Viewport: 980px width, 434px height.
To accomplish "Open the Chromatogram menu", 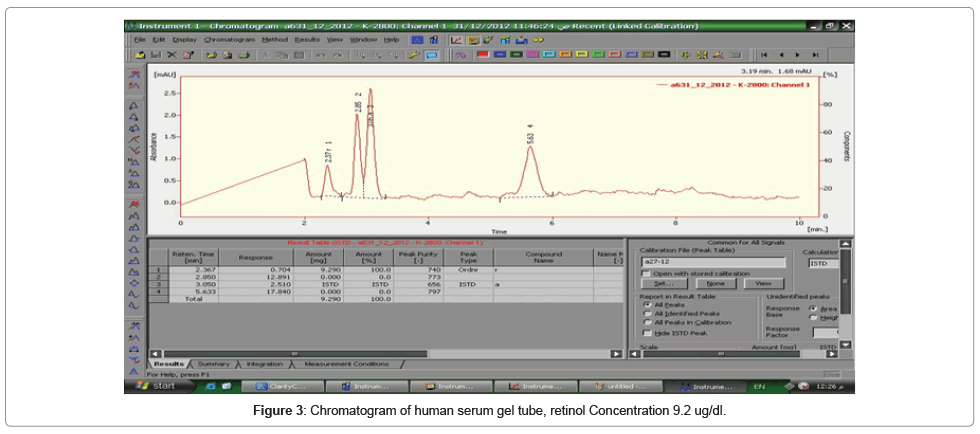I will point(229,40).
